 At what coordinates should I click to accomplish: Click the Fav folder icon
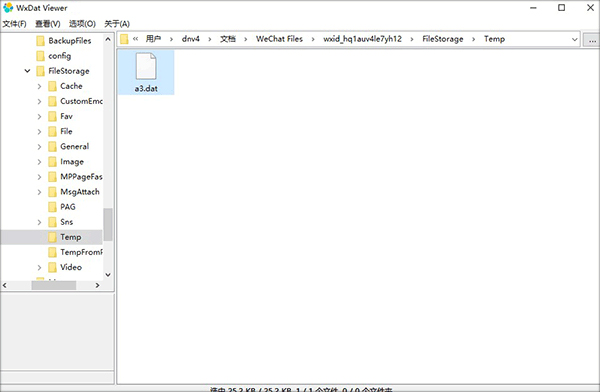(52, 116)
